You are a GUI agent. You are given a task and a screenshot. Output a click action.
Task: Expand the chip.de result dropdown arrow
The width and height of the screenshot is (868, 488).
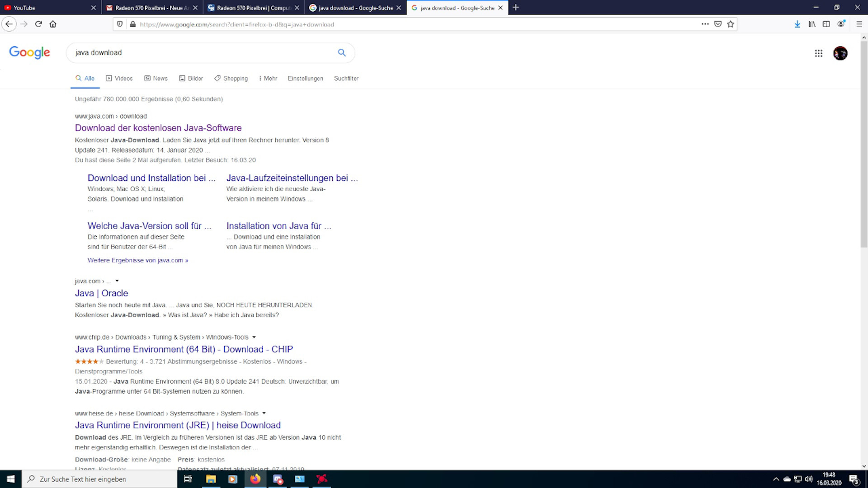(x=254, y=337)
